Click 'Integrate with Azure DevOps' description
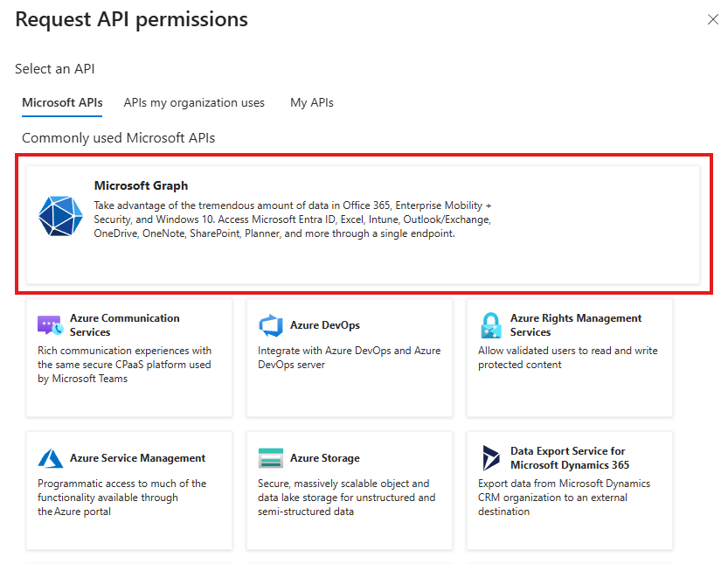Viewport: 728px width, 564px height. (x=350, y=358)
